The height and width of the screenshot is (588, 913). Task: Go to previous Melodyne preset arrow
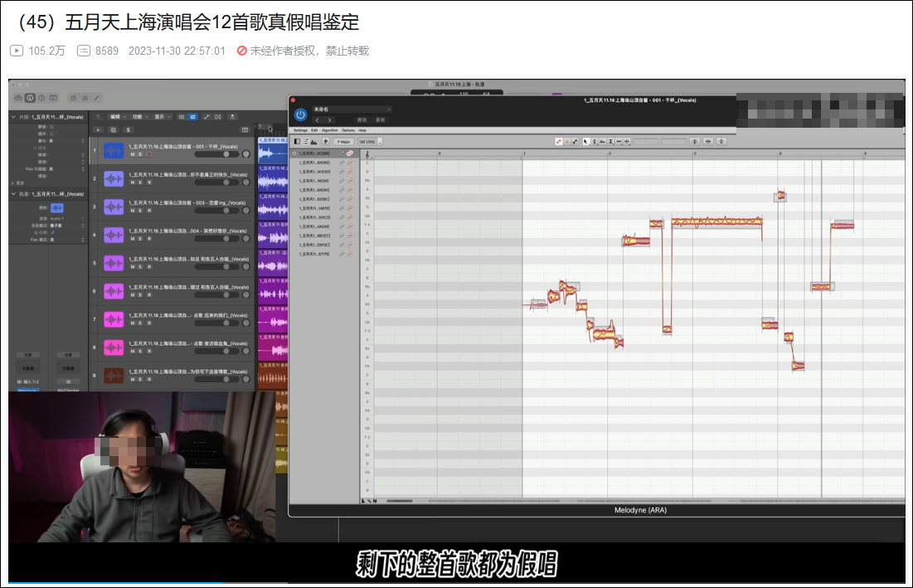click(318, 120)
